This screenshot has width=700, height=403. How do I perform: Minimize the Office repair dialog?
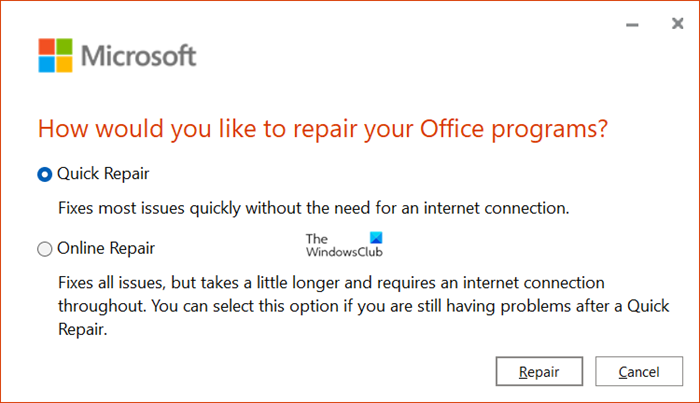[630, 22]
